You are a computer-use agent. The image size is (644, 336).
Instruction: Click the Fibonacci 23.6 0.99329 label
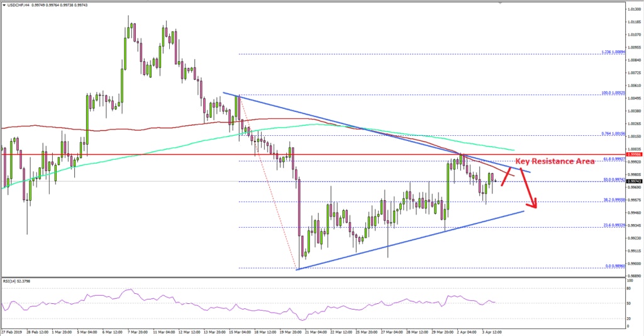pyautogui.click(x=614, y=225)
